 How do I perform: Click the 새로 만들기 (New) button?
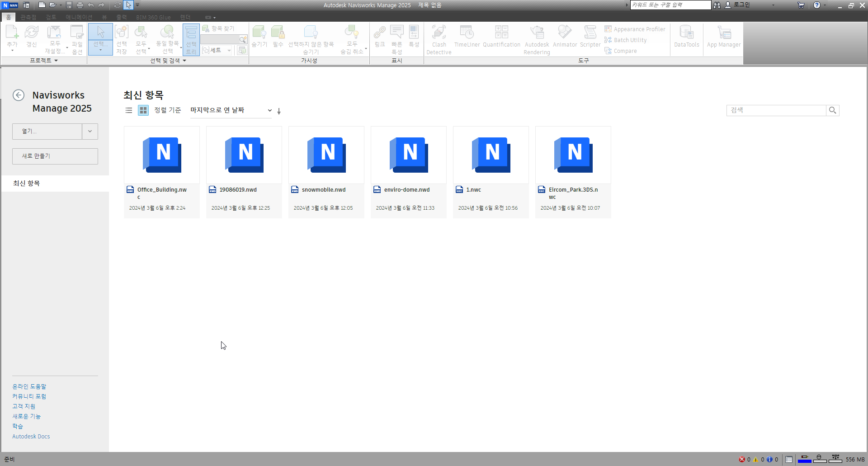point(55,156)
